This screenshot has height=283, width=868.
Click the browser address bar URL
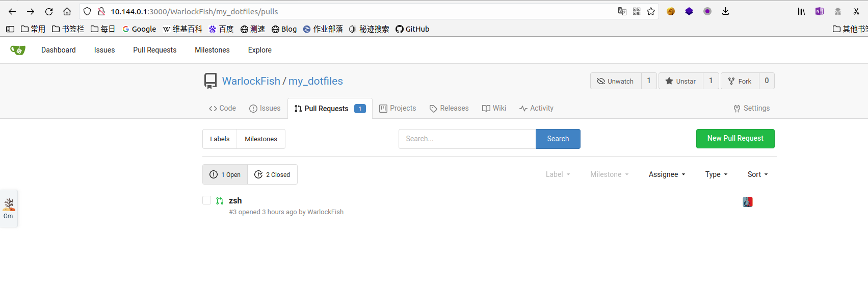[x=194, y=11]
